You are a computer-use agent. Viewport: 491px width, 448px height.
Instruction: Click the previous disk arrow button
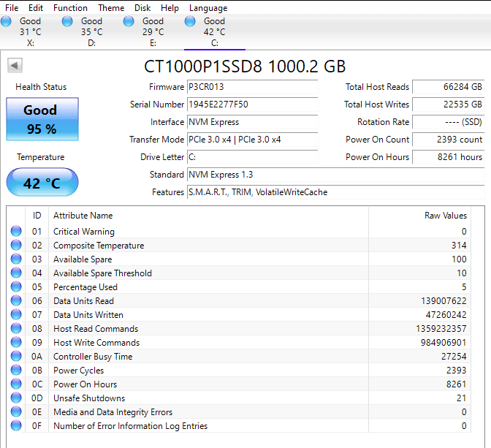(x=15, y=66)
